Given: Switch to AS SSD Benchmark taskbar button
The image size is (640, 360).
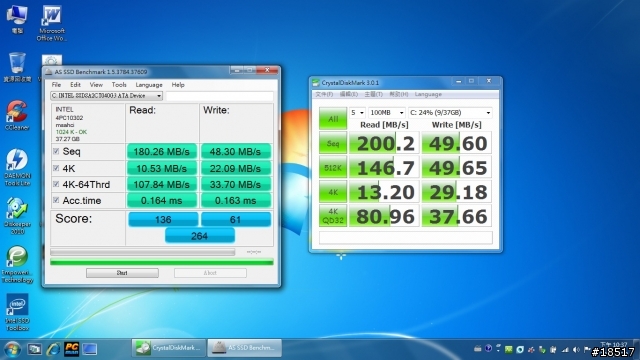Looking at the screenshot, I should pos(244,348).
